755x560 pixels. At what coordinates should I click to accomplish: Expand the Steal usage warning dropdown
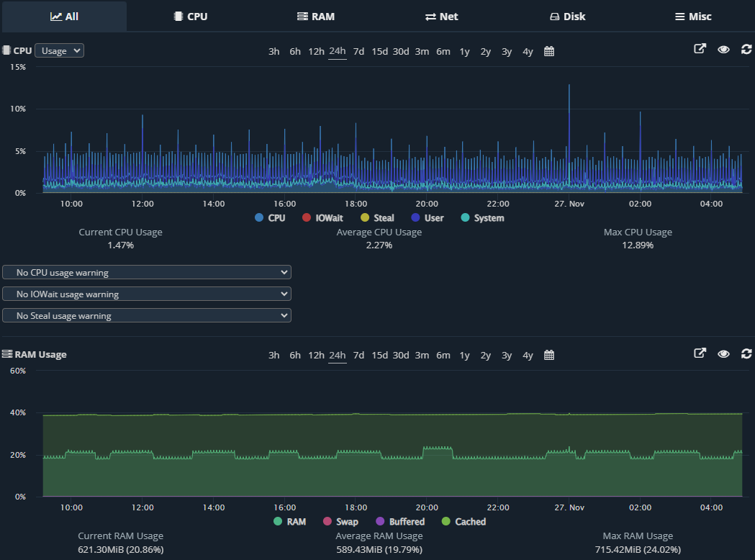(x=147, y=315)
